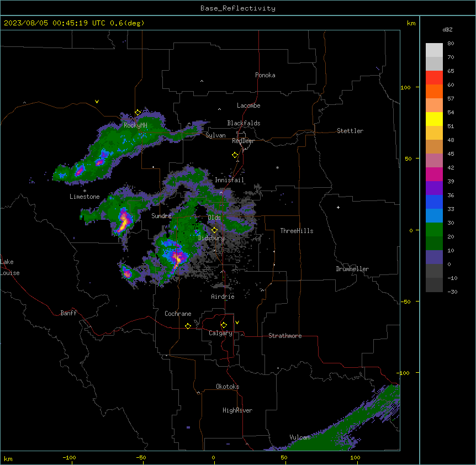This screenshot has height=465, width=476.
Task: Click the yellow diamond marker above RockyMH
Action: pyautogui.click(x=138, y=113)
